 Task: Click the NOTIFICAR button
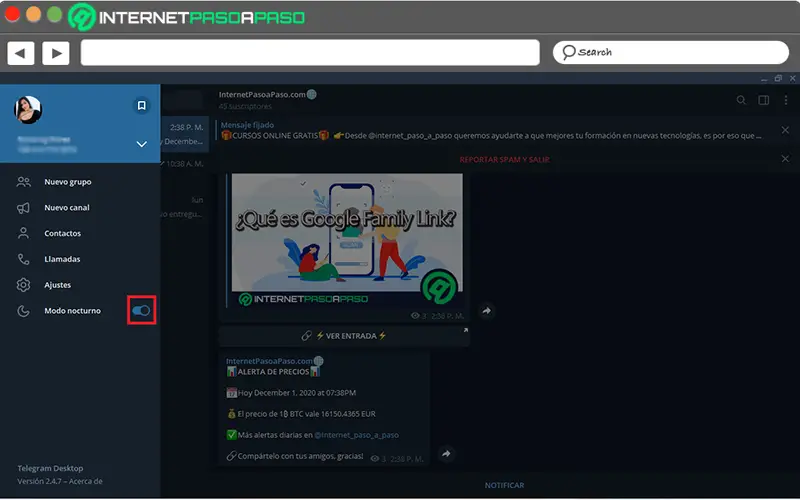click(x=504, y=485)
